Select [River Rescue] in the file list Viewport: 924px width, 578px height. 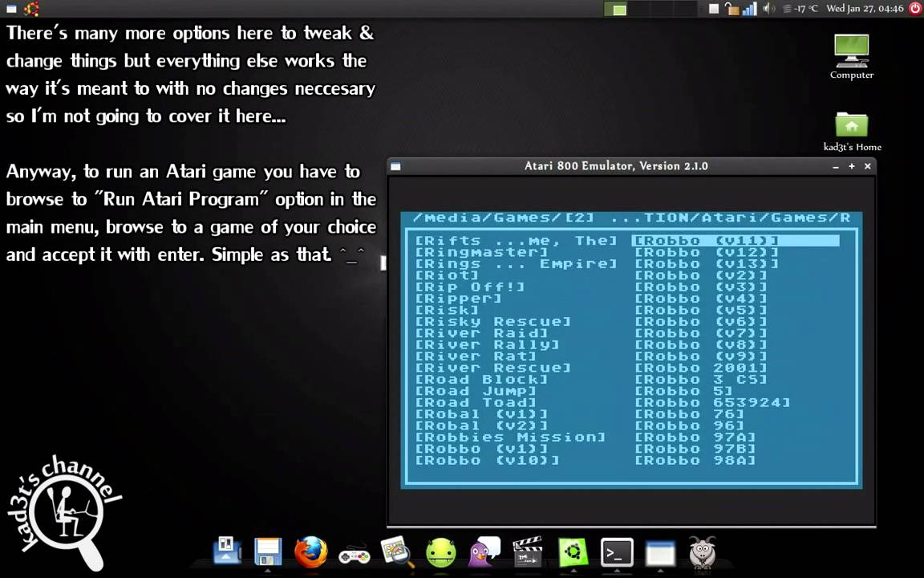tap(493, 368)
